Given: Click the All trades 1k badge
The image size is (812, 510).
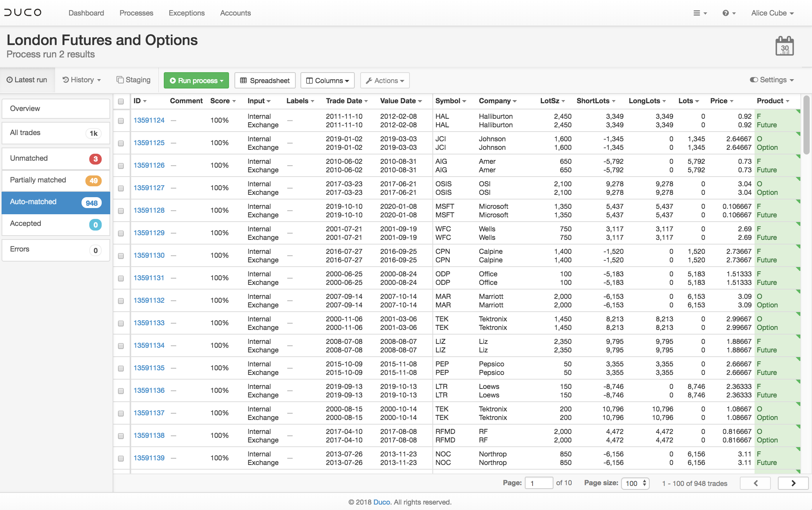Looking at the screenshot, I should [94, 134].
